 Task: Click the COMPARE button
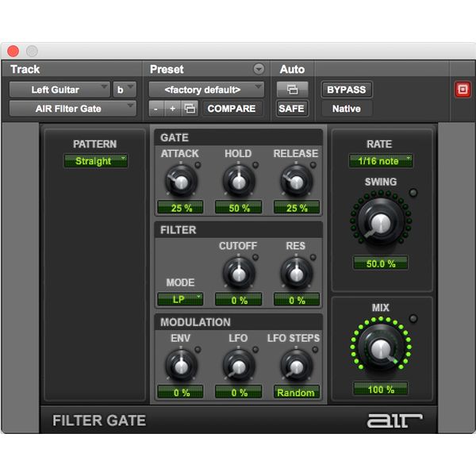[x=232, y=109]
